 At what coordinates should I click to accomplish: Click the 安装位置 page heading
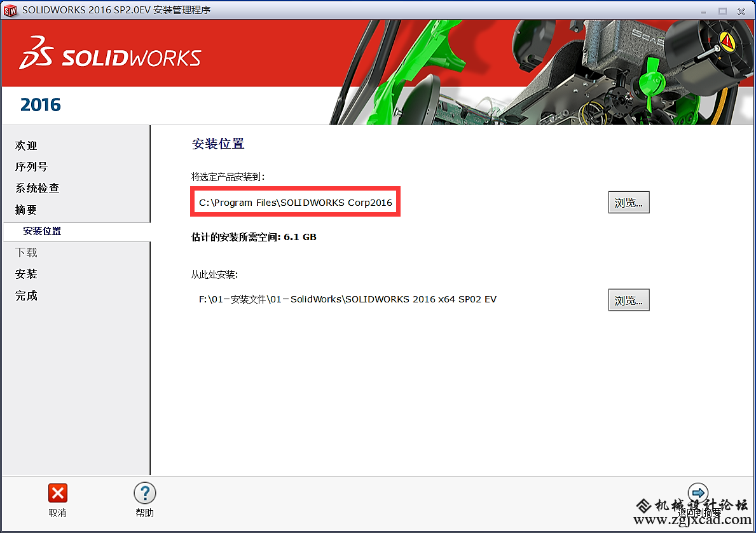click(218, 144)
